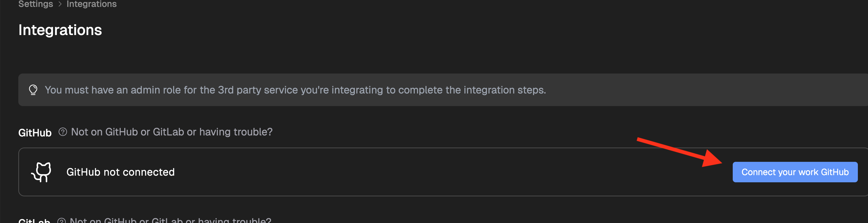Open the GitLab section's trouble help link

[x=170, y=220]
